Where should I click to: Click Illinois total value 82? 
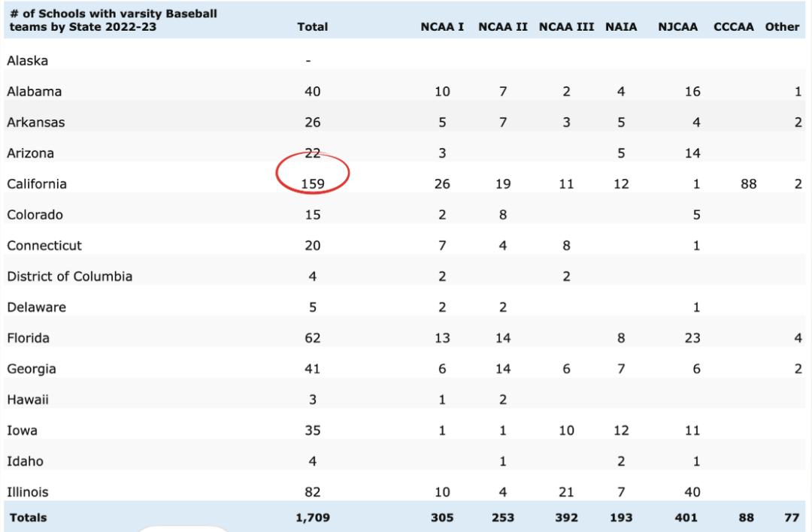point(312,492)
